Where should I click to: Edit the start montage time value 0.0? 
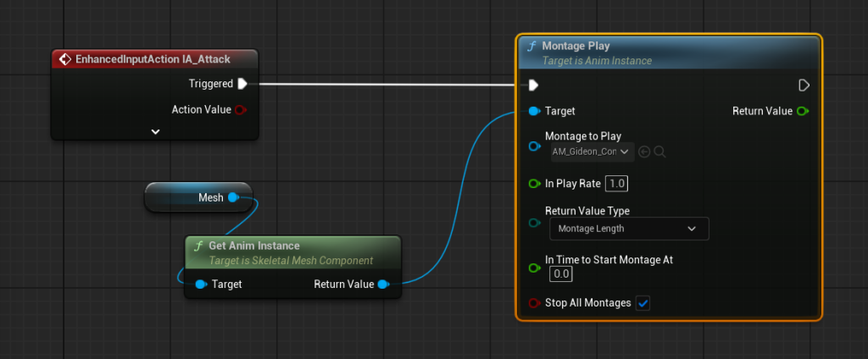point(561,273)
